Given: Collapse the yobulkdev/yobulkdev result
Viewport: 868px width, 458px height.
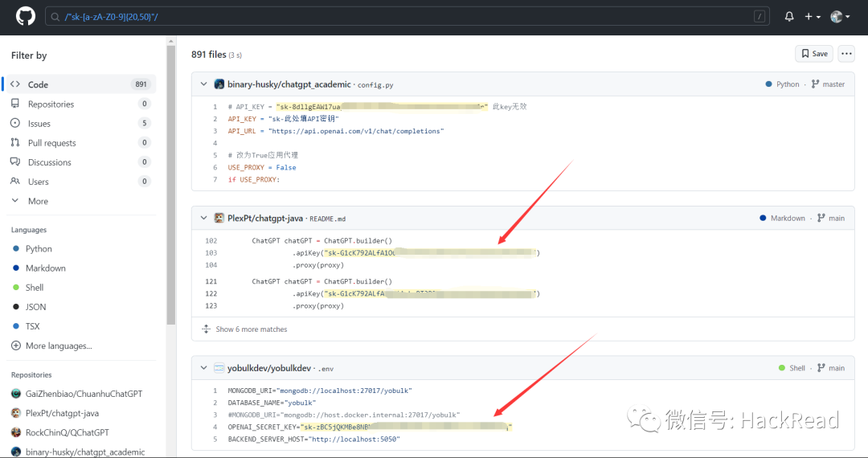Looking at the screenshot, I should coord(203,368).
